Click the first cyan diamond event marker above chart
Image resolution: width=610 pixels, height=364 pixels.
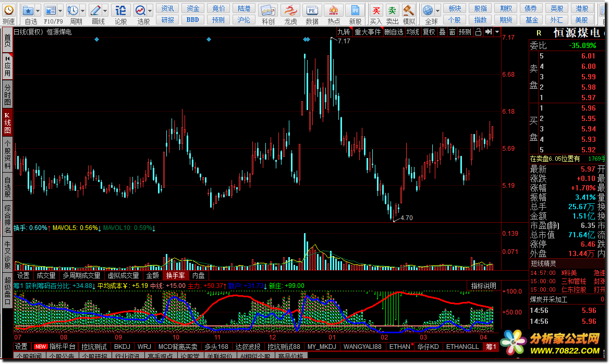(96, 39)
